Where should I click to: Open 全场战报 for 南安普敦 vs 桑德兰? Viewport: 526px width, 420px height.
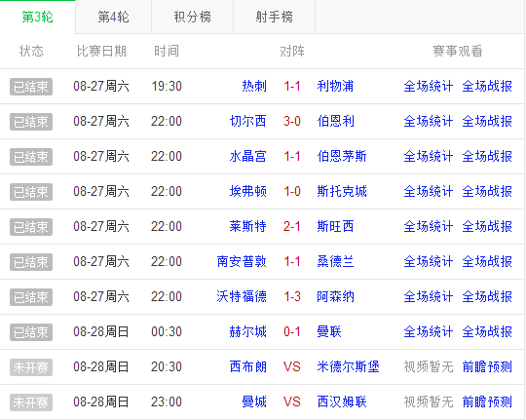(x=487, y=261)
